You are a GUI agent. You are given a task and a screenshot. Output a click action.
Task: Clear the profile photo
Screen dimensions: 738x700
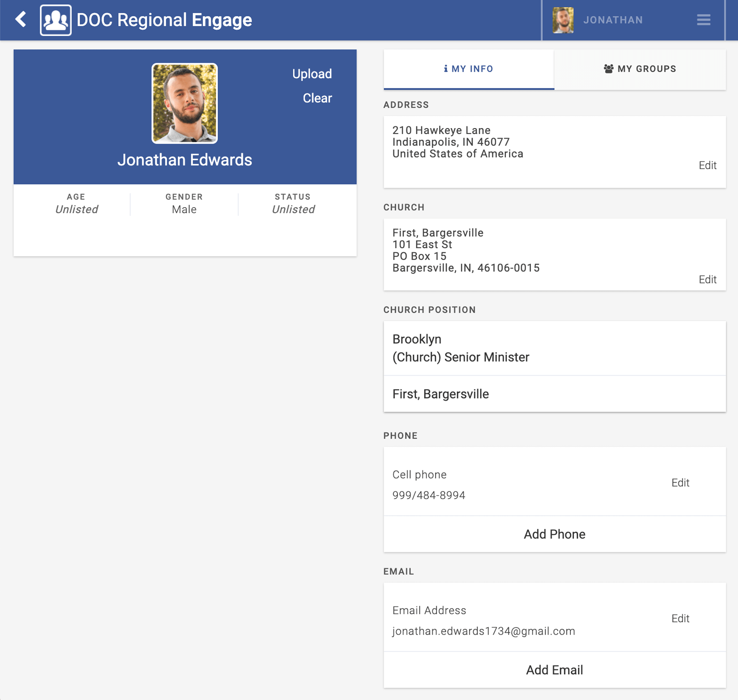tap(317, 98)
